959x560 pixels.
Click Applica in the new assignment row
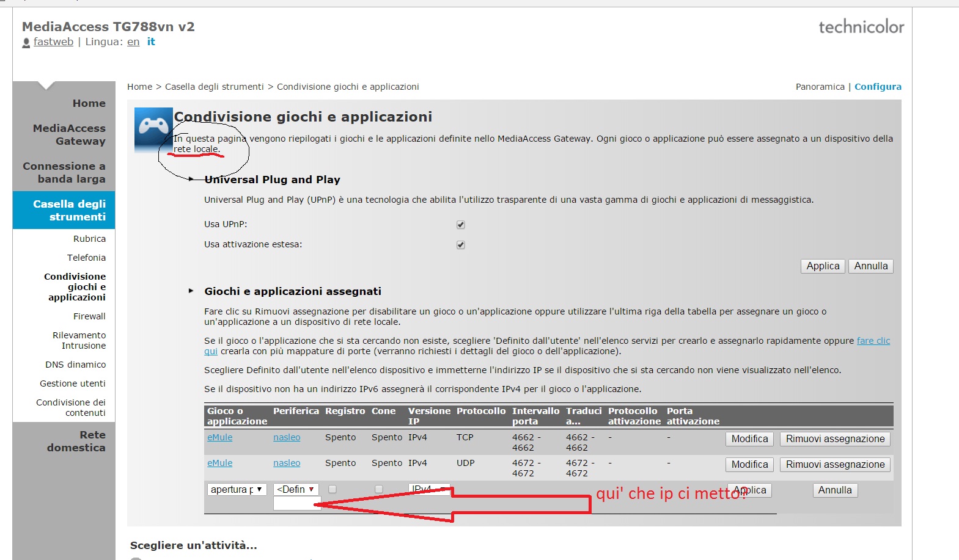pyautogui.click(x=749, y=490)
